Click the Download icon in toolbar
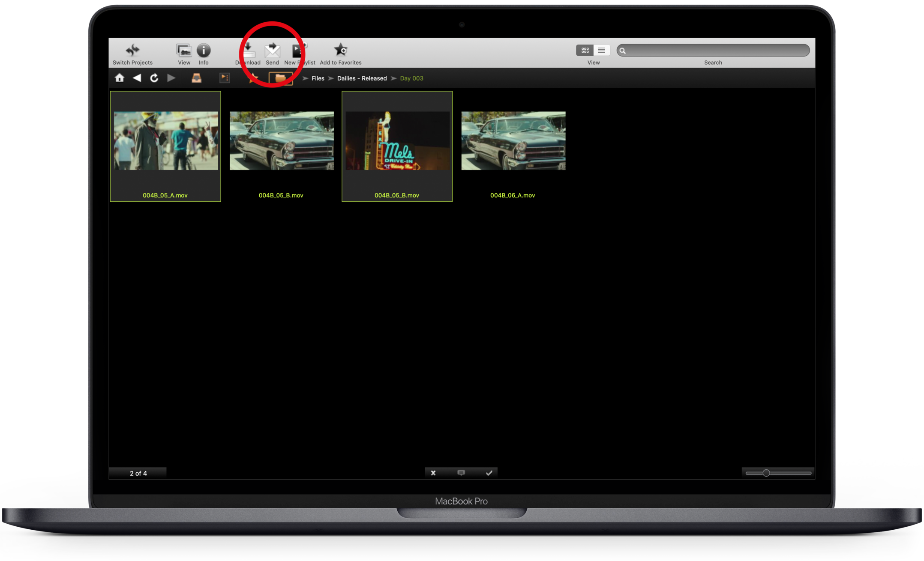The width and height of the screenshot is (924, 561). [248, 51]
